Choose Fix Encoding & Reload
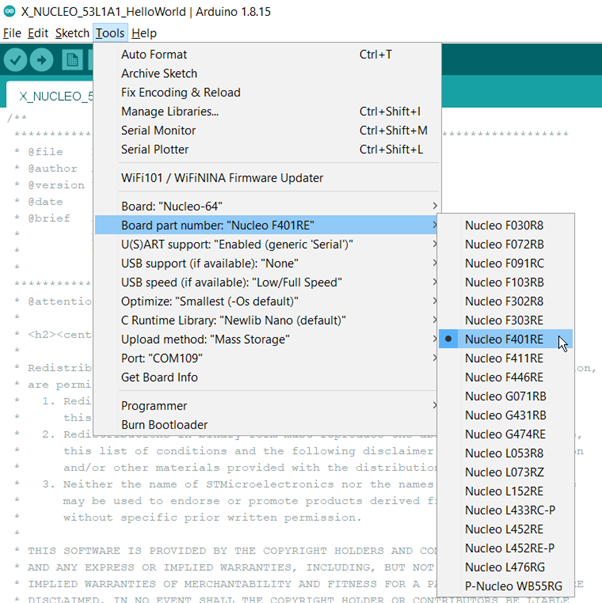The height and width of the screenshot is (603, 602). (x=266, y=92)
